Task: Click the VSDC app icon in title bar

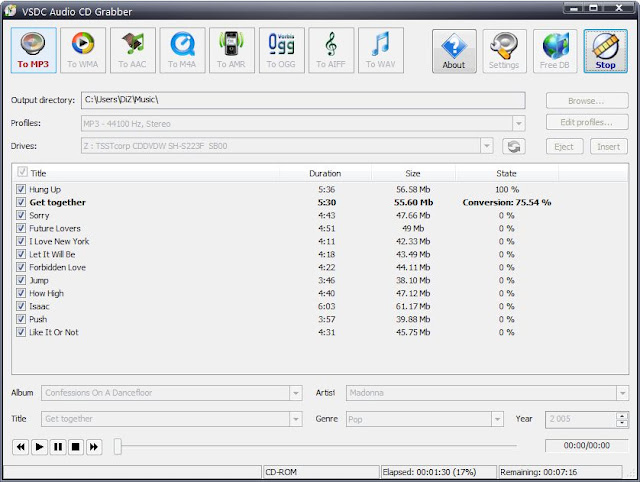Action: [x=10, y=11]
